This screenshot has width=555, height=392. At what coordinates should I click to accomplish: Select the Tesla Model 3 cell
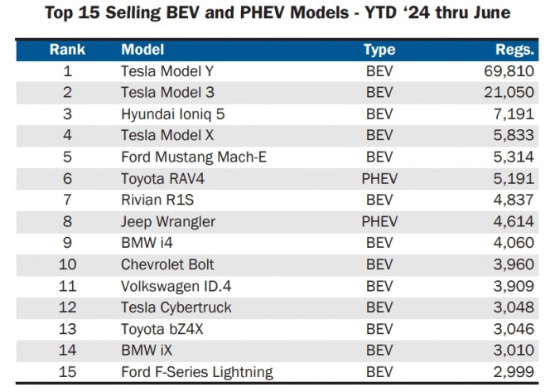click(x=167, y=92)
